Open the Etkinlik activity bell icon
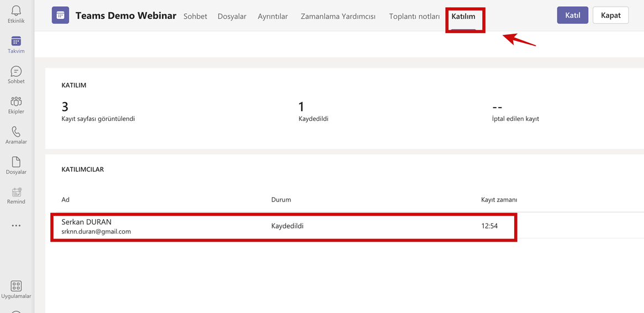Image resolution: width=644 pixels, height=313 pixels. click(16, 10)
